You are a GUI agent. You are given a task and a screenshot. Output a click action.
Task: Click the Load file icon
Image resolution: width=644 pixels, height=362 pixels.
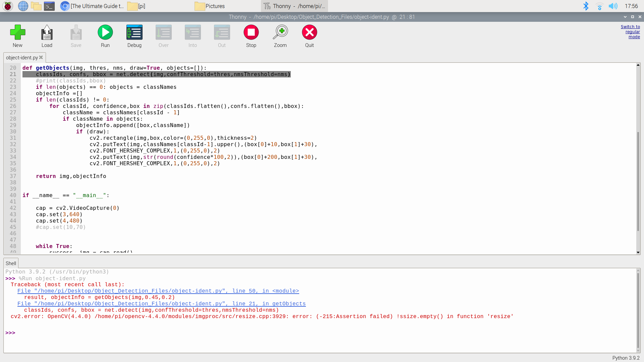(47, 33)
